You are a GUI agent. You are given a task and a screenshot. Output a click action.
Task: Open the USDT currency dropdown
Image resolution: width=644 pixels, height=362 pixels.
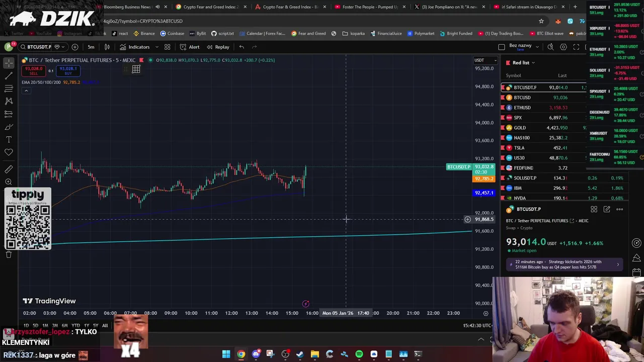tap(486, 60)
